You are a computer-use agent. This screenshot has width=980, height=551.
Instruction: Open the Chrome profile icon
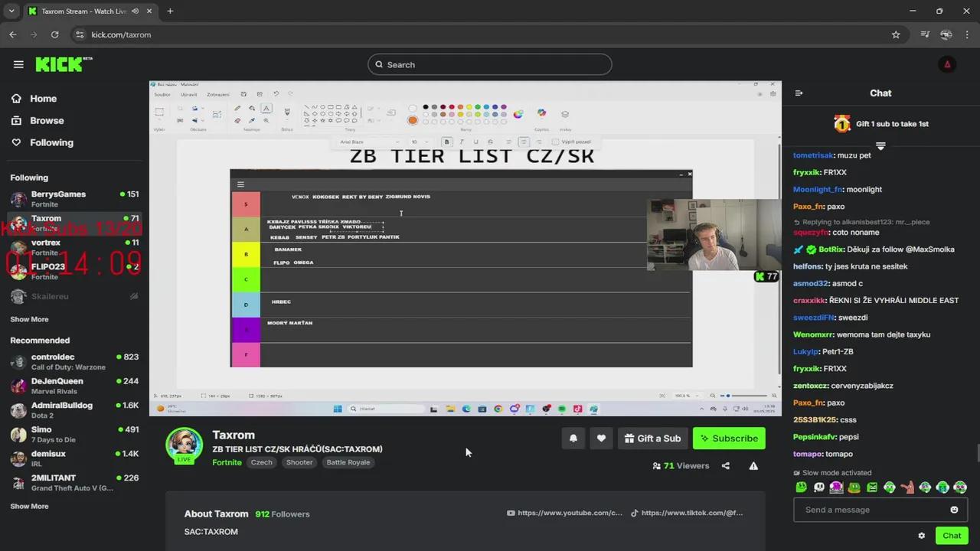(x=946, y=34)
